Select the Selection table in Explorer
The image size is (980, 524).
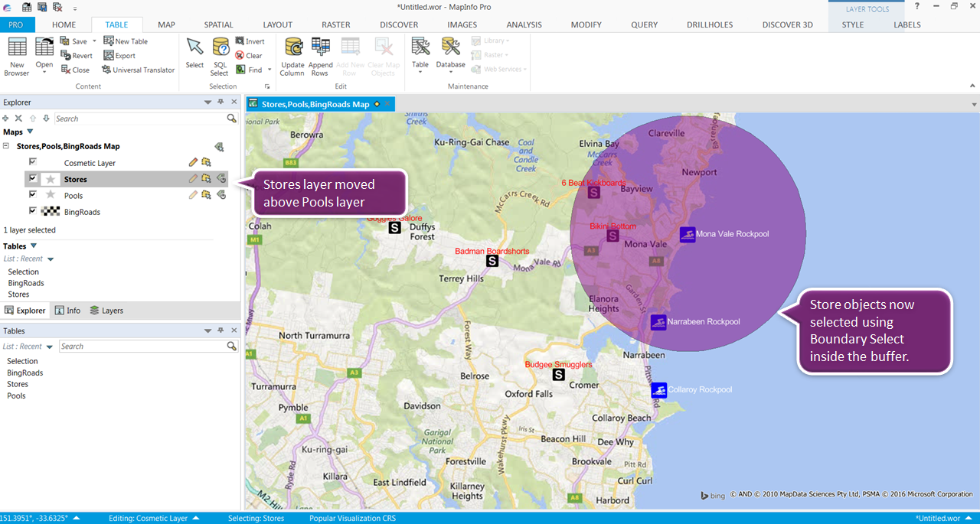coord(23,272)
